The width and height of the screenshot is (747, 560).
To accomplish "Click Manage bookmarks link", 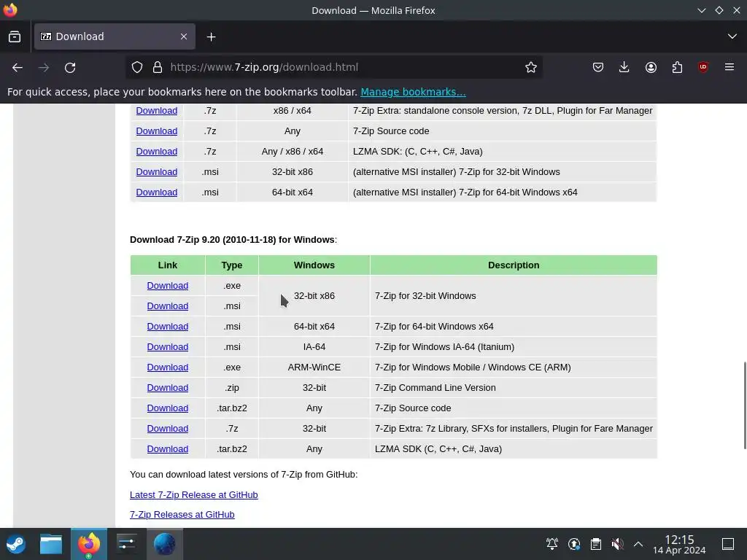I will tap(413, 92).
